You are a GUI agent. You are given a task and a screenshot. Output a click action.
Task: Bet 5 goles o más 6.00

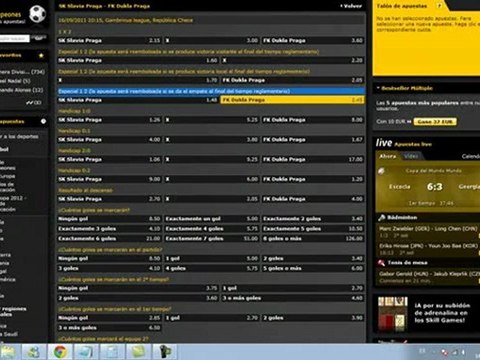(x=313, y=268)
